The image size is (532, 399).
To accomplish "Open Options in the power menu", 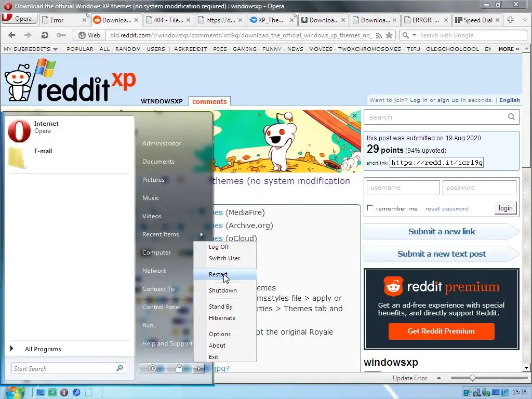I will pos(220,334).
